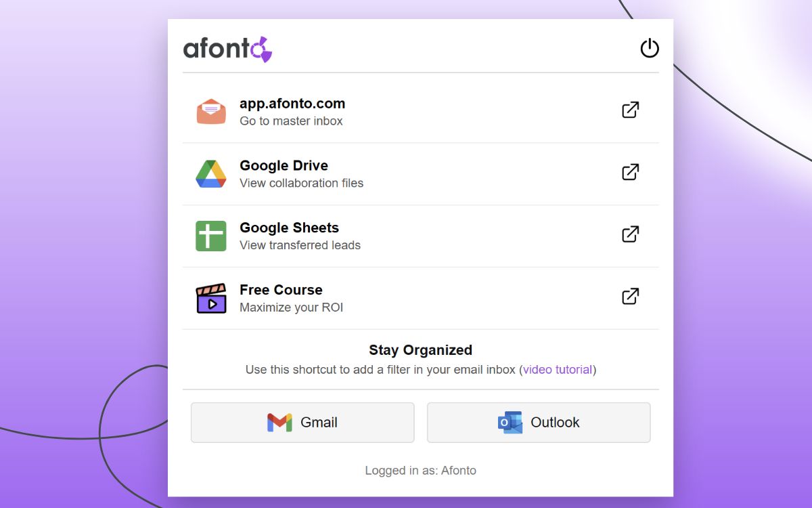
Task: Click the 'Stay Organized' heading
Action: pyautogui.click(x=421, y=350)
